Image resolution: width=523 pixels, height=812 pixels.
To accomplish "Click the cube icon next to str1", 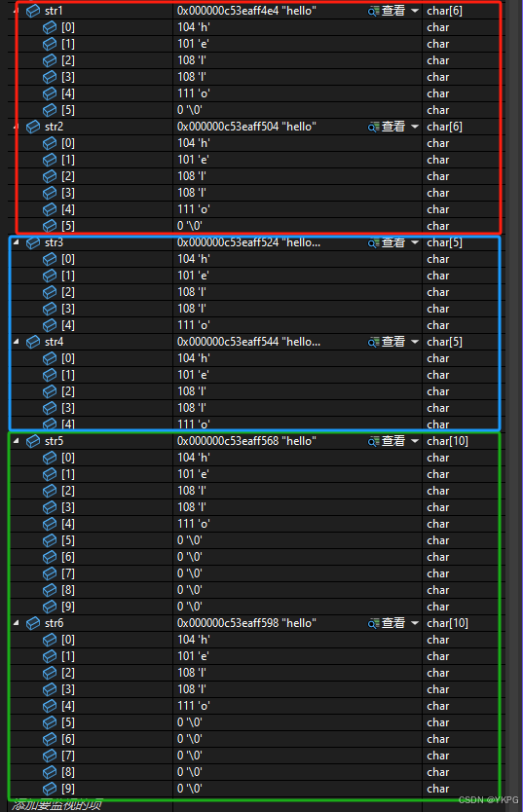I will tap(32, 11).
